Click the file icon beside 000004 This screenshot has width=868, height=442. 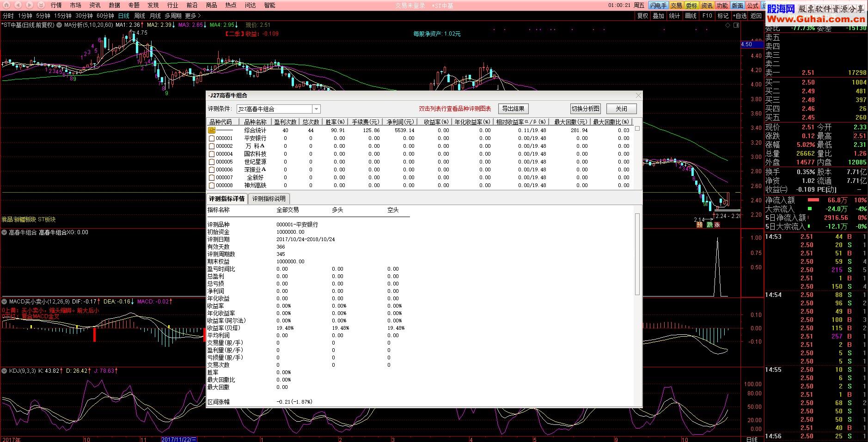[212, 154]
